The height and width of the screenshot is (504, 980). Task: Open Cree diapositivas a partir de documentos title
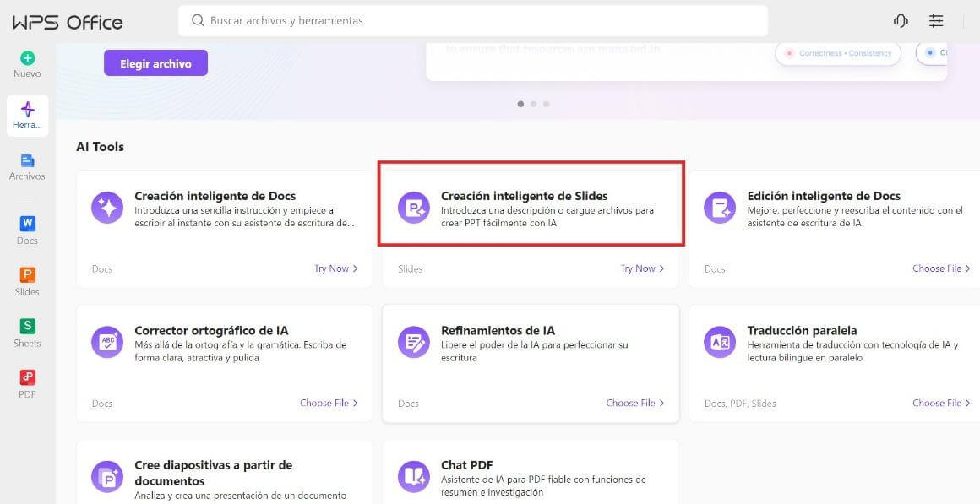213,474
